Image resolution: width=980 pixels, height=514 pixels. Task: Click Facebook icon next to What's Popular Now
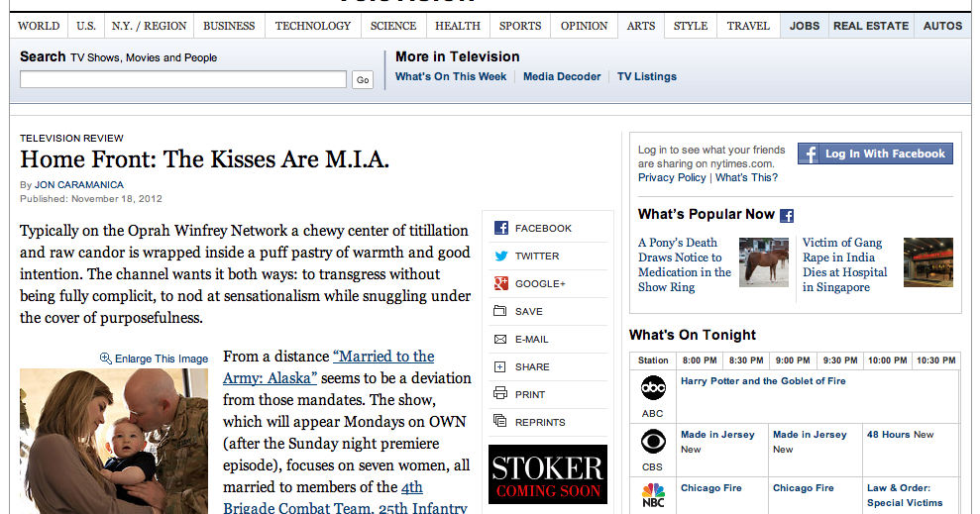click(787, 216)
